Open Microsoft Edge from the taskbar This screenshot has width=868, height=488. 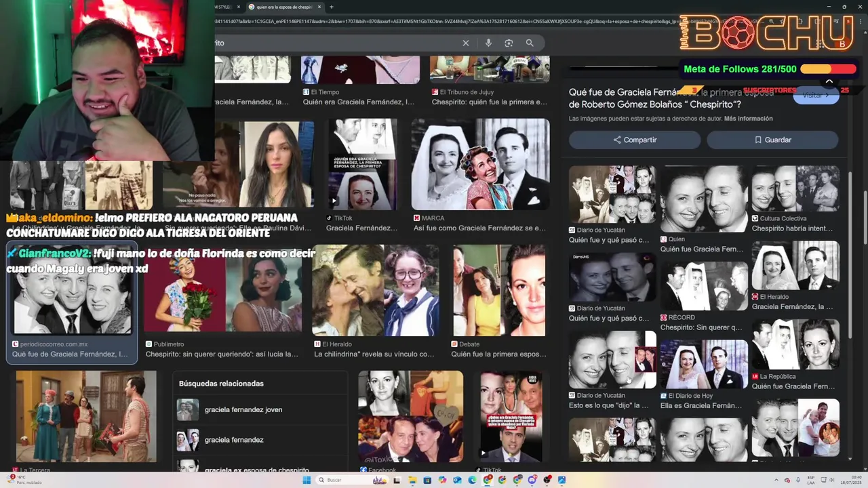[x=472, y=480]
